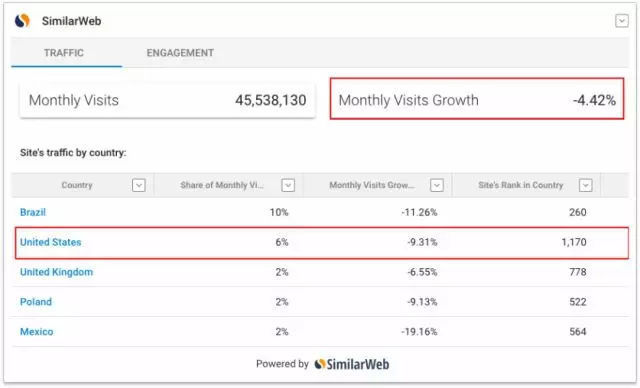Open the Brazil country link
Image resolution: width=640 pixels, height=388 pixels.
point(33,212)
